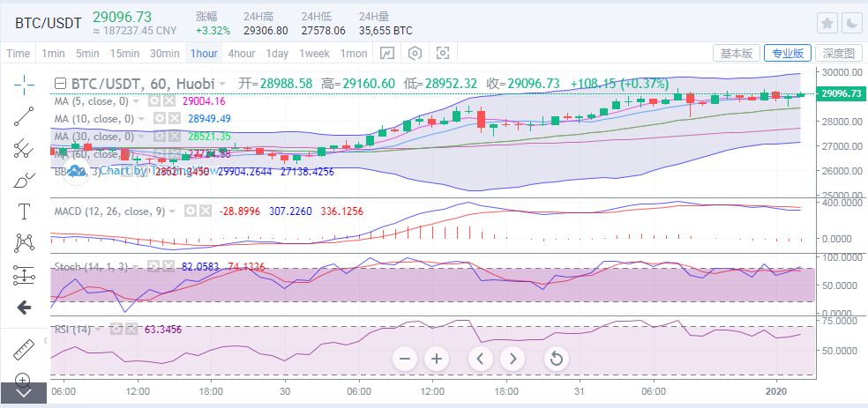Choose the text annotation tool
The image size is (868, 408).
[24, 211]
